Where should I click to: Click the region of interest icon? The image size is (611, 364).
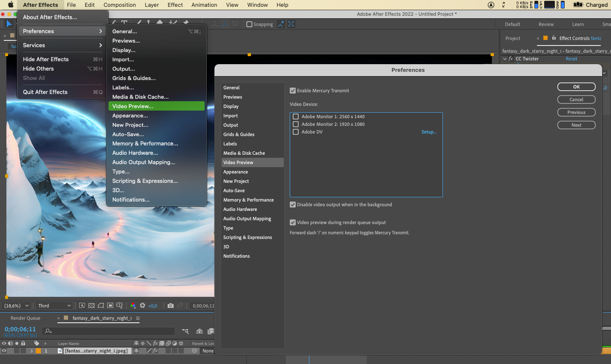point(110,305)
